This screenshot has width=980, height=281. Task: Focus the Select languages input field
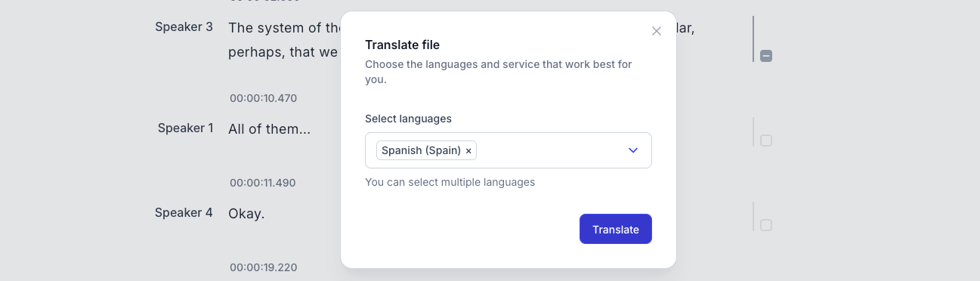(x=509, y=150)
